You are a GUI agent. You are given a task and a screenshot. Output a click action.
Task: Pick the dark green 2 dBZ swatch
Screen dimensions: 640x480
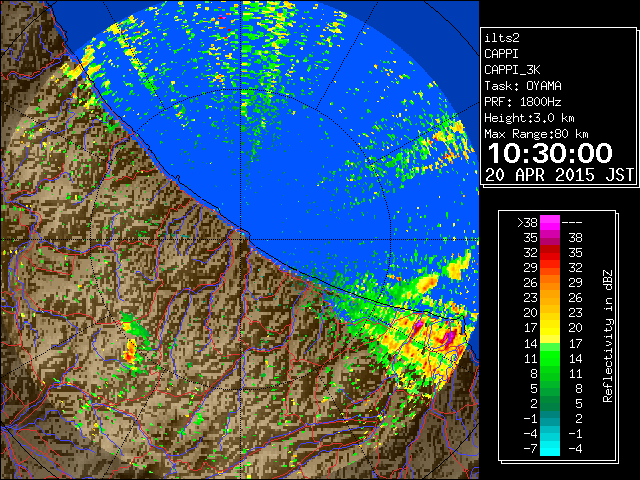coord(550,403)
